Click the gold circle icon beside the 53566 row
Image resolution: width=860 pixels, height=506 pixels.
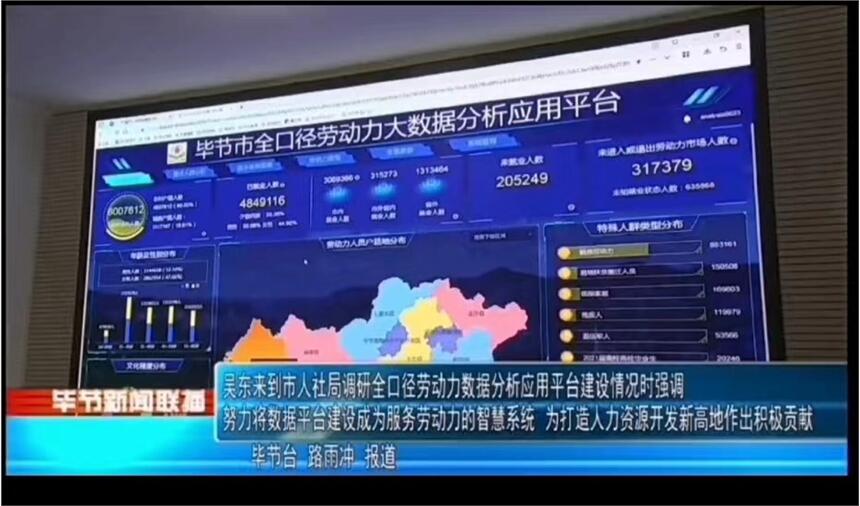pyautogui.click(x=566, y=335)
